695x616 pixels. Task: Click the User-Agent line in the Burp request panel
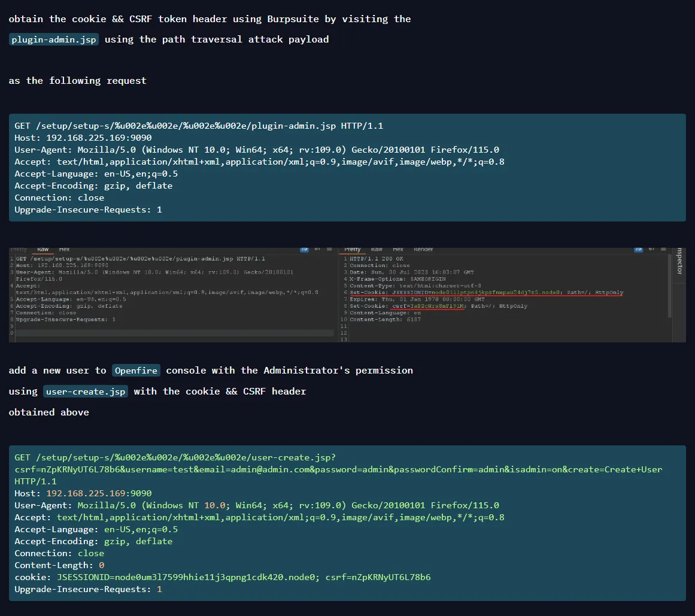[x=154, y=275]
